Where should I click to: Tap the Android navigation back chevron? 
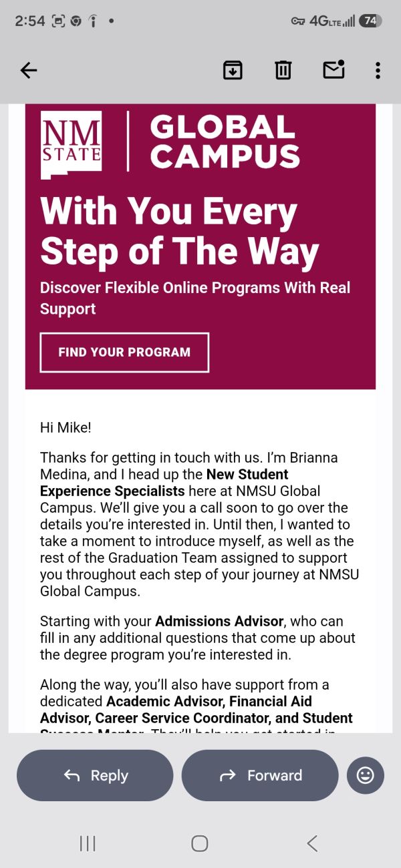(312, 843)
